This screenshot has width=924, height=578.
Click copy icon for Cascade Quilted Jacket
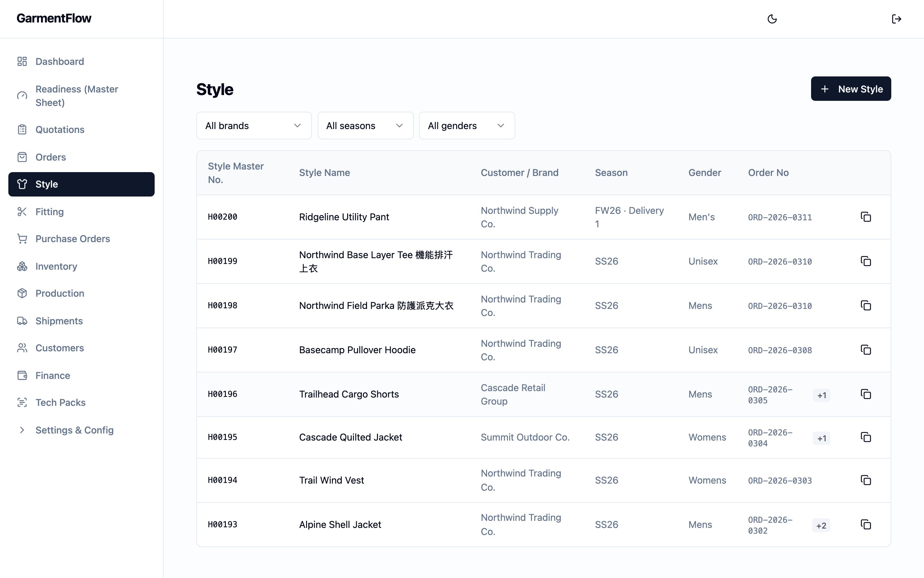pos(866,437)
